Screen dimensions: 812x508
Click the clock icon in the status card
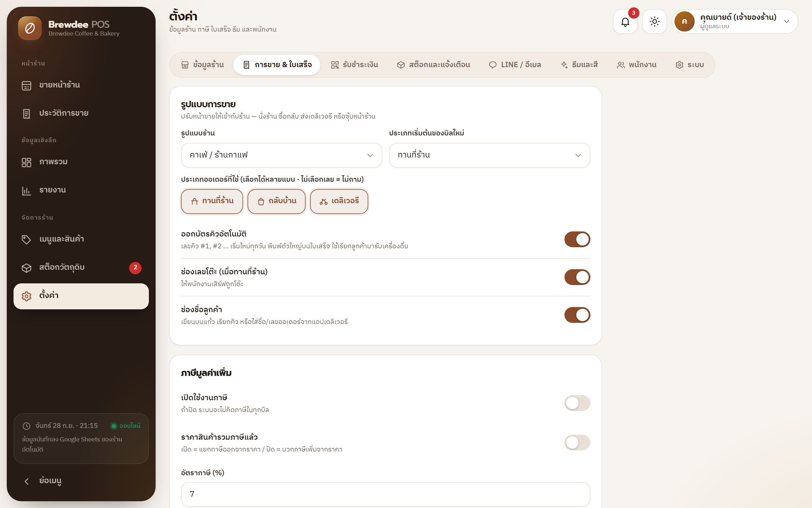tap(27, 426)
